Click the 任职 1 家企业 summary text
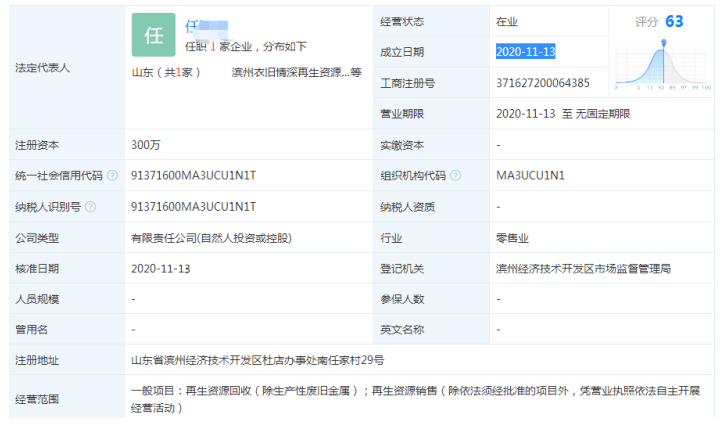The image size is (726, 426). click(x=246, y=46)
